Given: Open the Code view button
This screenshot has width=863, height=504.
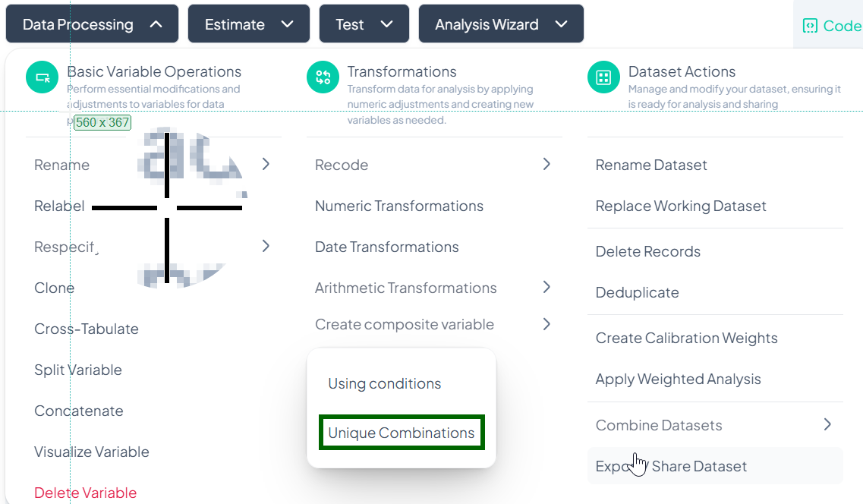Looking at the screenshot, I should coord(831,26).
